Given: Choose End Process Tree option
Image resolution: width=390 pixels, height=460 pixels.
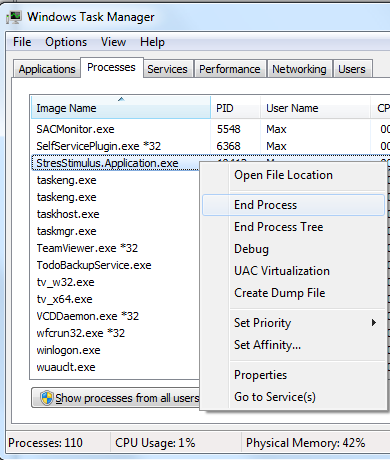Looking at the screenshot, I should click(279, 227).
